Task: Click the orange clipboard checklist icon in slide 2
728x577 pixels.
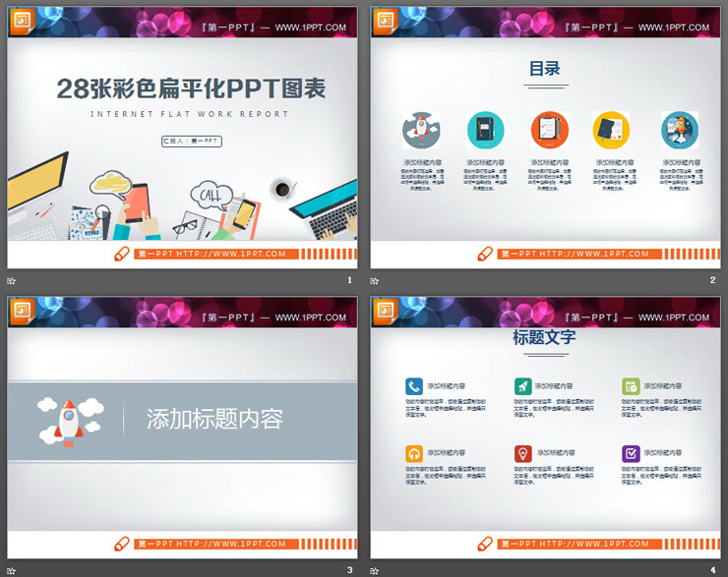Action: coord(549,130)
